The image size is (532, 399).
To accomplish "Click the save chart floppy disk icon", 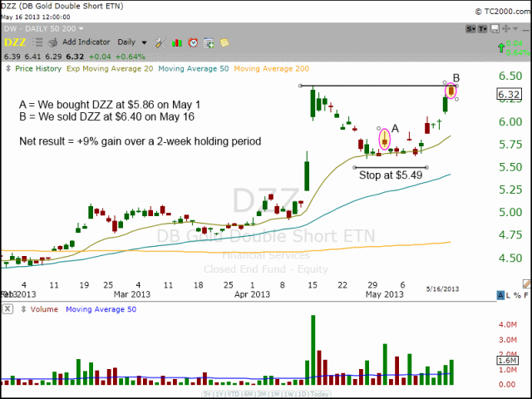I will (x=495, y=29).
